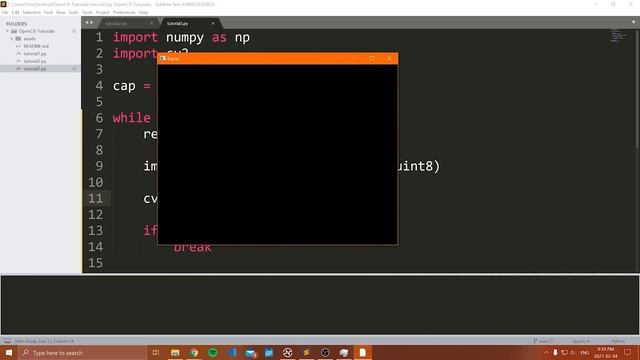Screen dimensions: 640x360
Task: Click the FOLDERS sidebar heading
Action: [x=16, y=24]
